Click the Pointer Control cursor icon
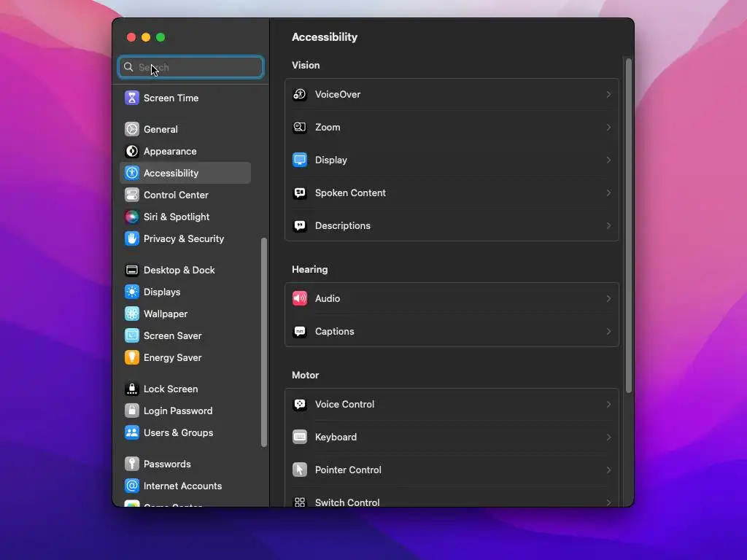Image resolution: width=747 pixels, height=560 pixels. pyautogui.click(x=300, y=470)
